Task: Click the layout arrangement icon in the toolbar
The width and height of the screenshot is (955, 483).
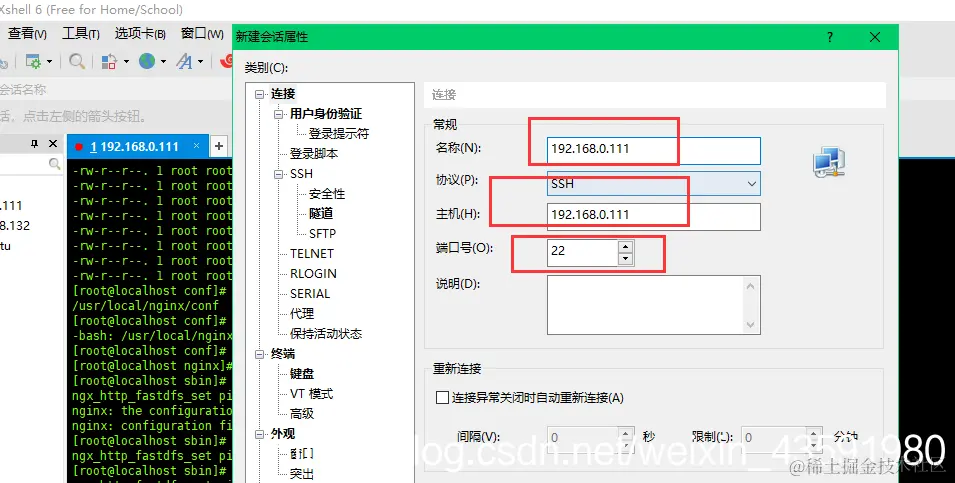Action: click(x=109, y=62)
